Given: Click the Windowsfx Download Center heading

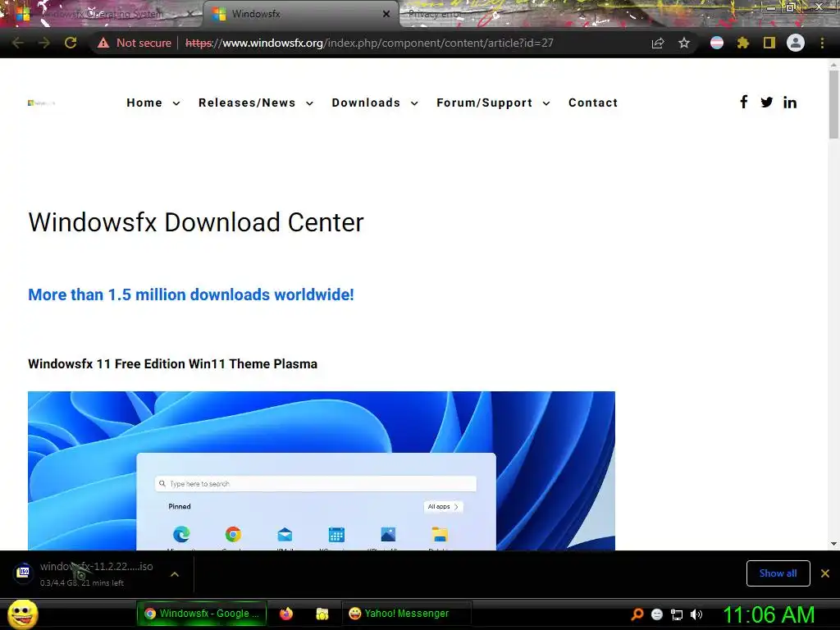Looking at the screenshot, I should (x=195, y=222).
